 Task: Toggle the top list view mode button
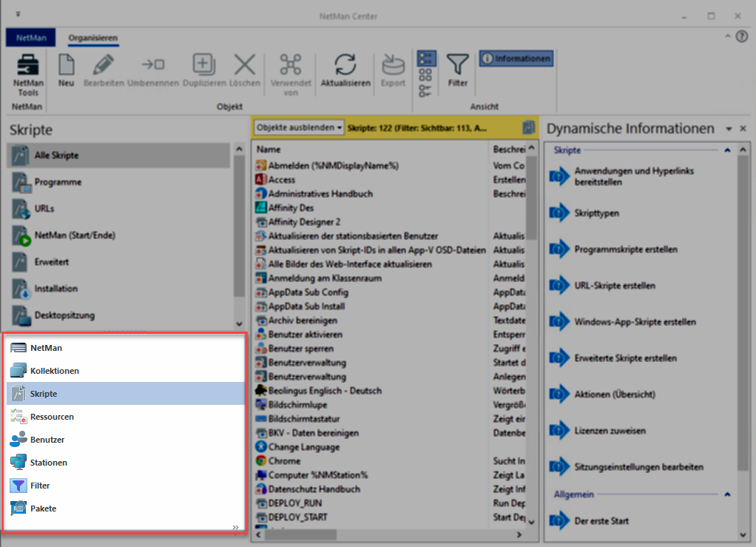tap(425, 58)
